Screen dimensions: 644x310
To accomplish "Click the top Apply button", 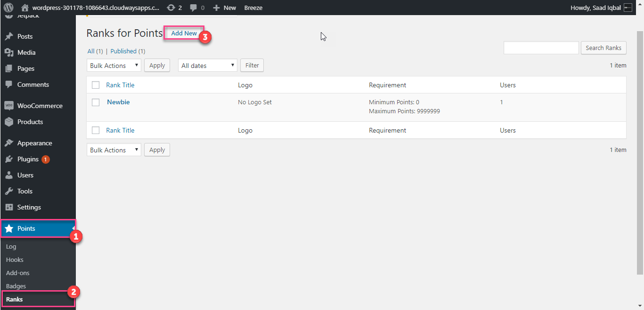I will coord(157,66).
